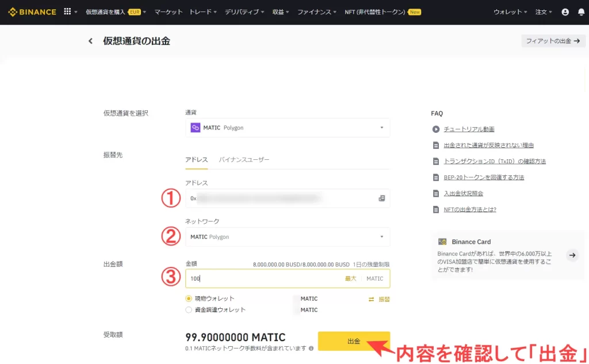Click the Binance Card arrow icon
The width and height of the screenshot is (589, 364).
coord(572,255)
